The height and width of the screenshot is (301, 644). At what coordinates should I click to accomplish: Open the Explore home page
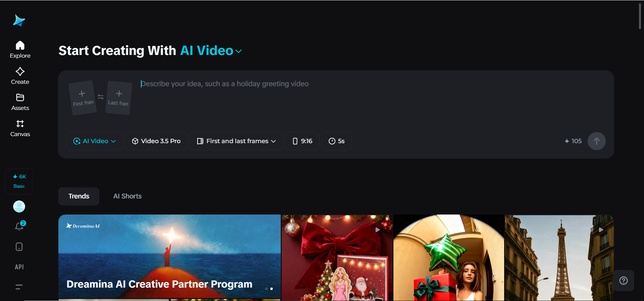(x=20, y=50)
